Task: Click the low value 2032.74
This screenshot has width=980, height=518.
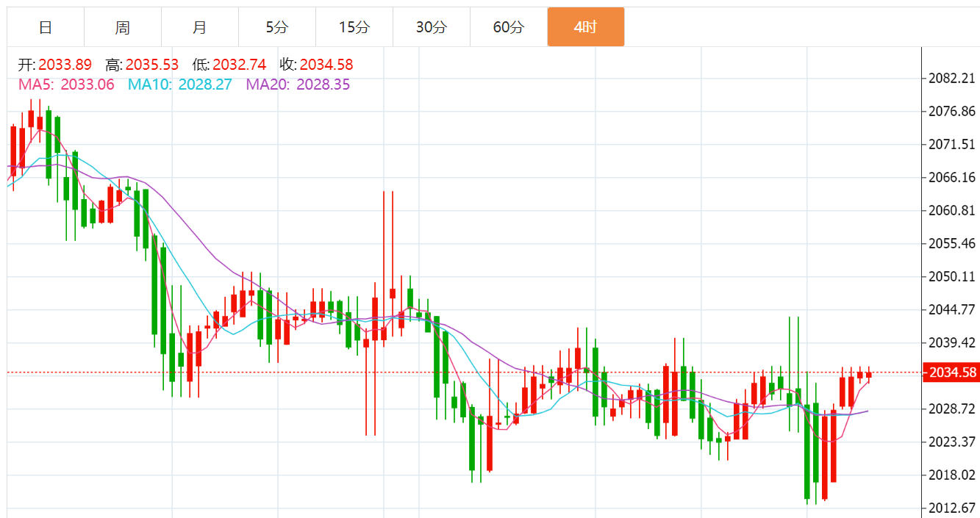Action: point(240,65)
